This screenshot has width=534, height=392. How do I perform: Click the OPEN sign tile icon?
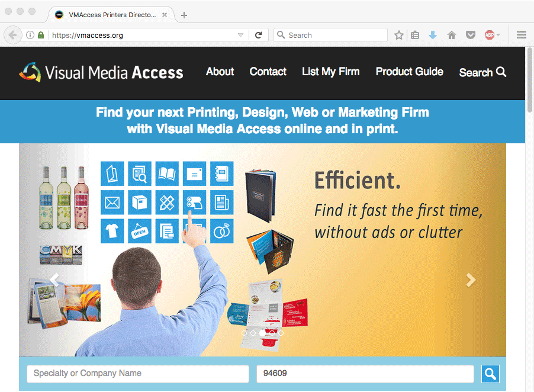pos(140,232)
